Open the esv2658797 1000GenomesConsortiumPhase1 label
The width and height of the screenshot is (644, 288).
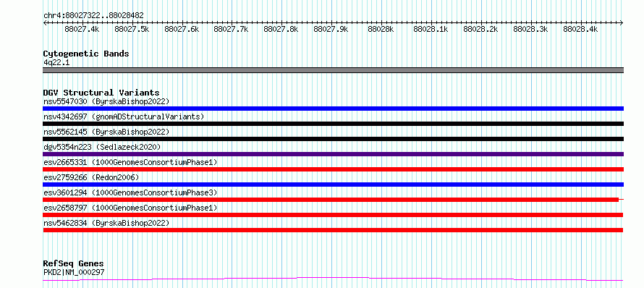tap(130, 208)
